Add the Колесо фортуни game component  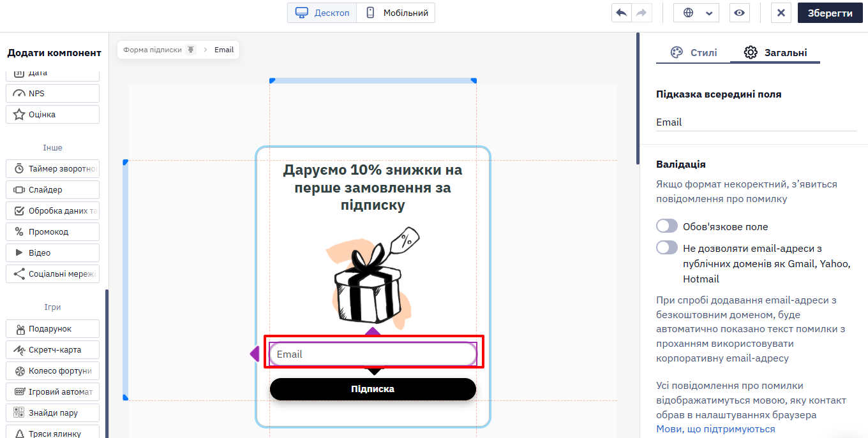click(x=53, y=370)
